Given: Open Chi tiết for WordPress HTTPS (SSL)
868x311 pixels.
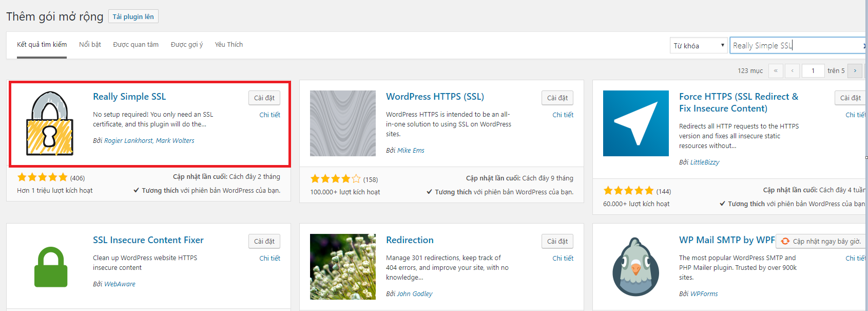Looking at the screenshot, I should (563, 115).
